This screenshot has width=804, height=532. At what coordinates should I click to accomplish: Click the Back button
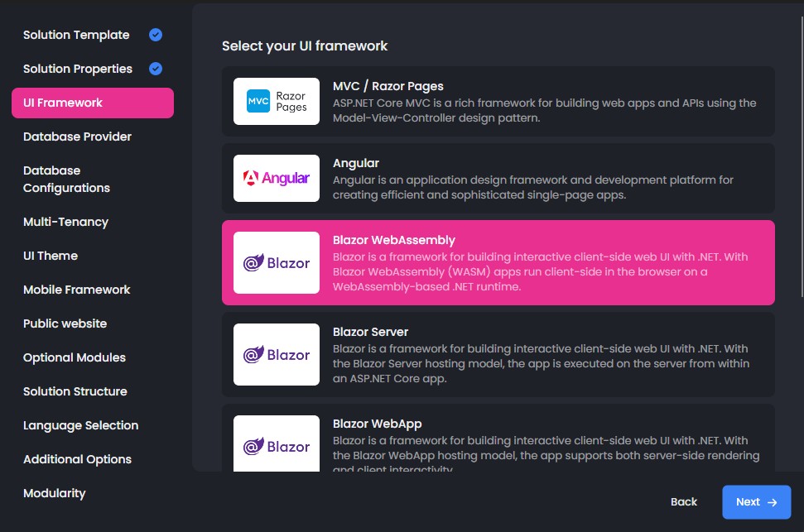click(683, 502)
